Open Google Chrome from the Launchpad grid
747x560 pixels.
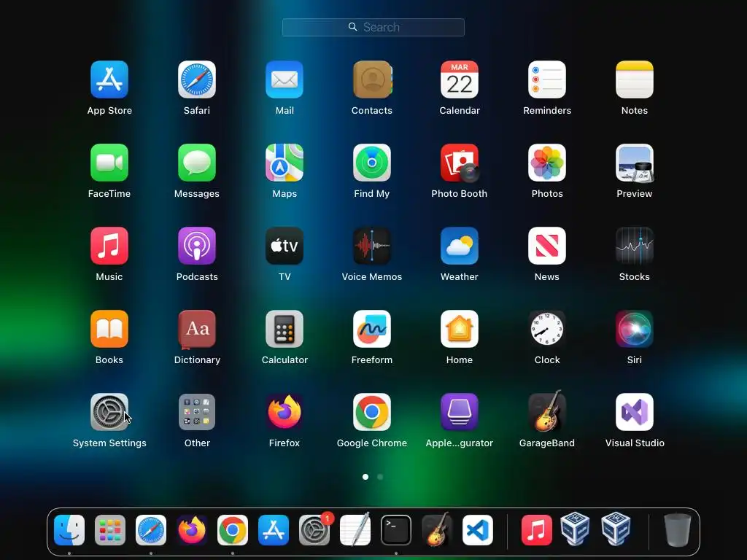click(372, 412)
